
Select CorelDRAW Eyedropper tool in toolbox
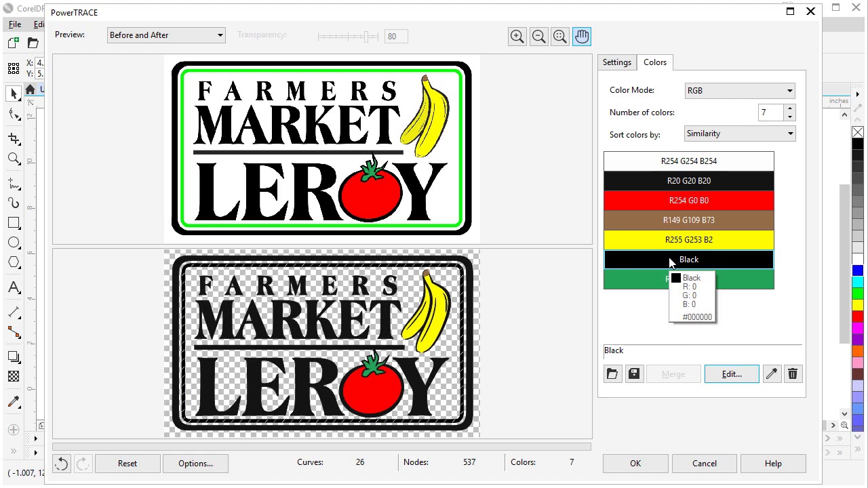[x=14, y=403]
